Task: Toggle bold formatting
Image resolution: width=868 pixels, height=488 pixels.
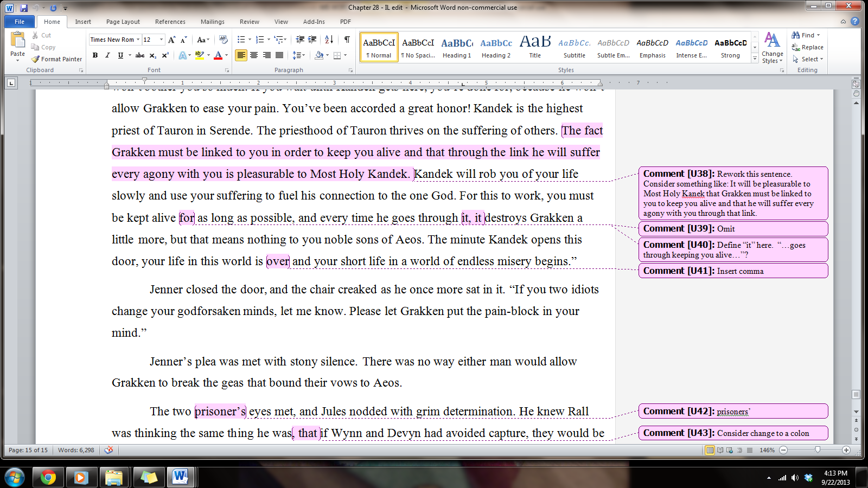Action: tap(95, 55)
